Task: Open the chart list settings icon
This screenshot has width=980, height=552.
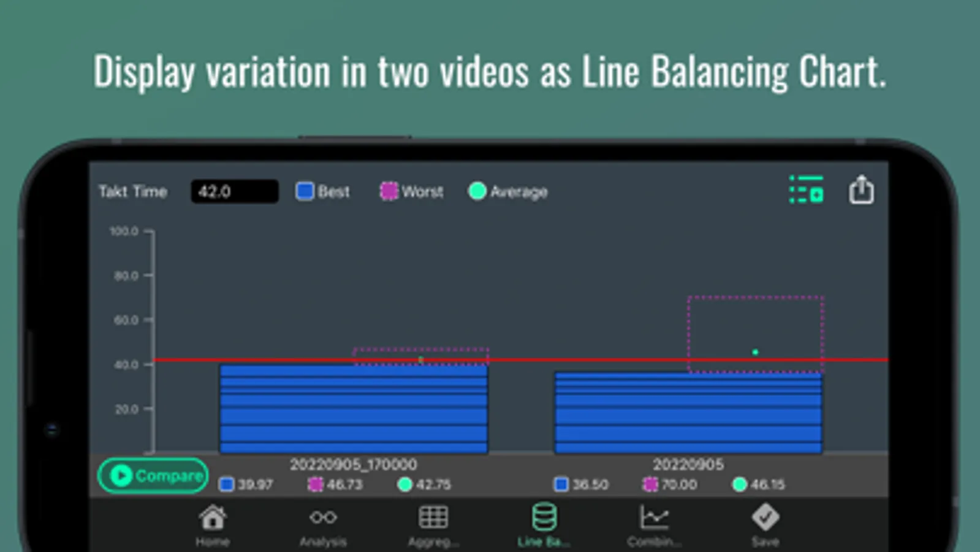Action: (x=806, y=189)
